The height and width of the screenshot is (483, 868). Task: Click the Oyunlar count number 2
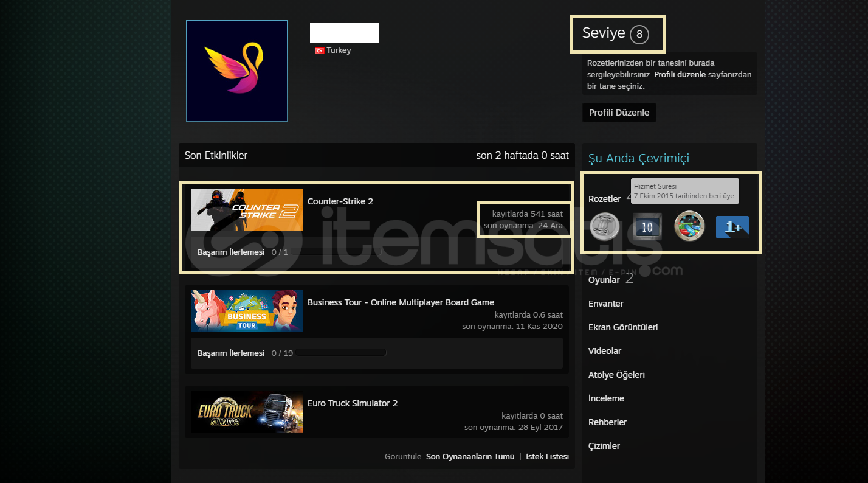(629, 279)
